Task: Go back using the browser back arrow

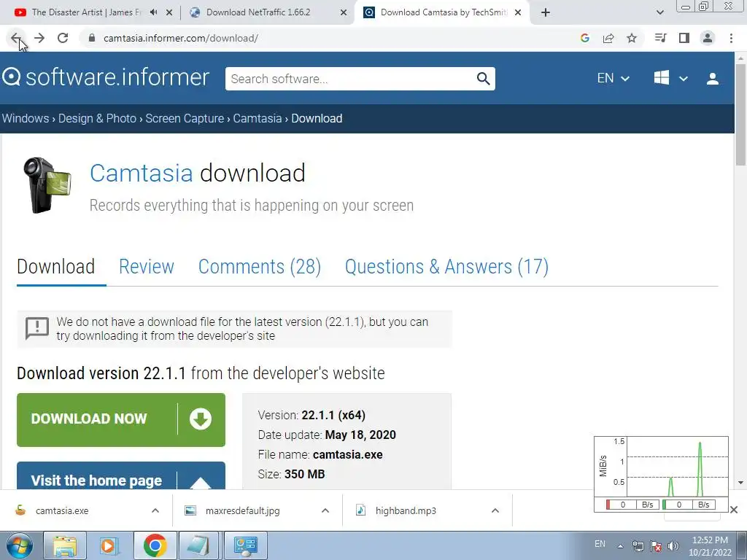Action: 16,38
